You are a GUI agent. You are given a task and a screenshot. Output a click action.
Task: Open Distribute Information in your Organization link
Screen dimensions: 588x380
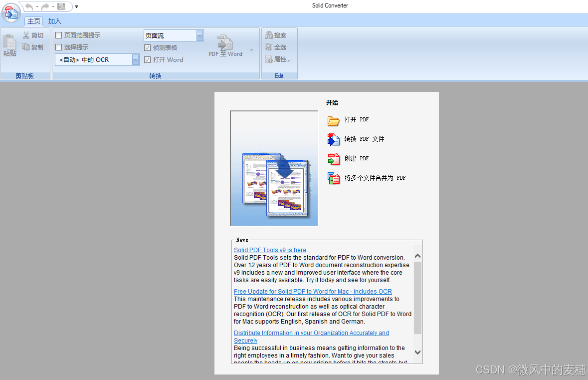[311, 337]
